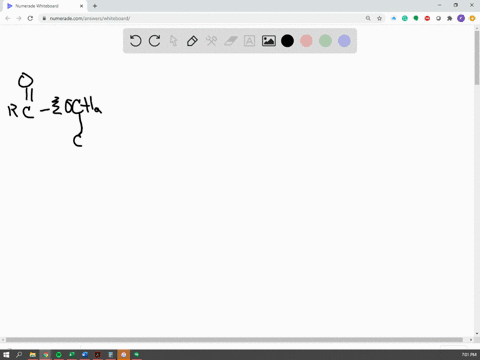Open a new browser tab
480x360 pixels.
[x=95, y=6]
